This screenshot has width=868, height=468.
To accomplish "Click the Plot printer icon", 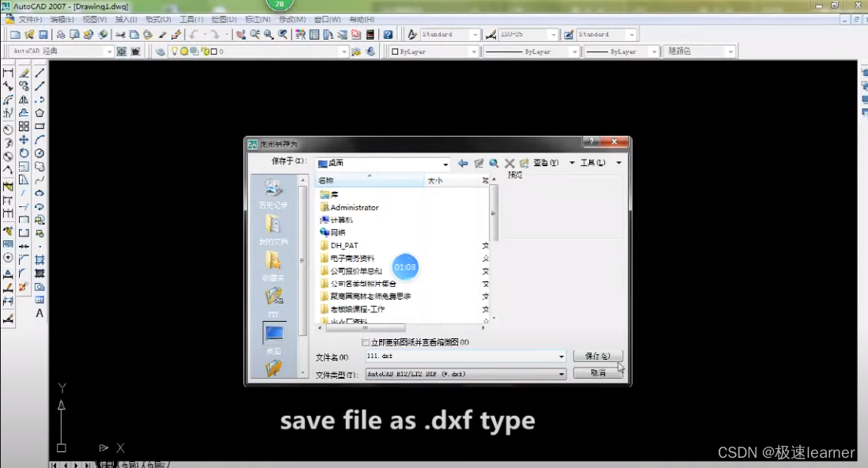I will 60,34.
